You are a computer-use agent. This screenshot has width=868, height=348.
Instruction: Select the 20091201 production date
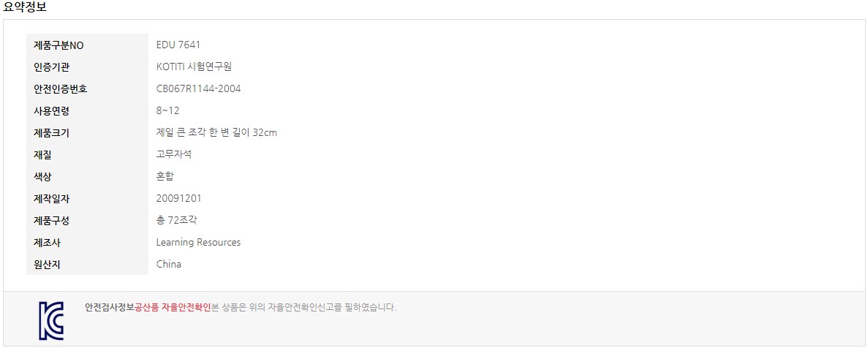click(179, 198)
